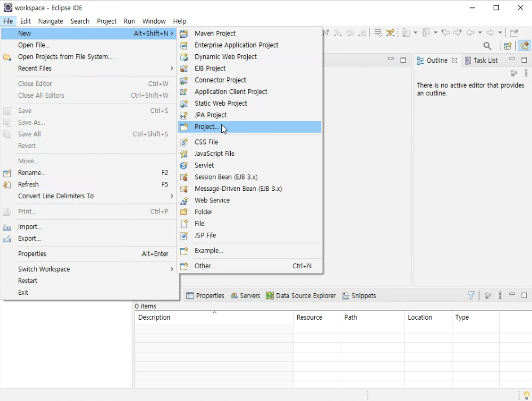This screenshot has height=401, width=532.
Task: Select Dynamic Web Project
Action: pos(249,56)
